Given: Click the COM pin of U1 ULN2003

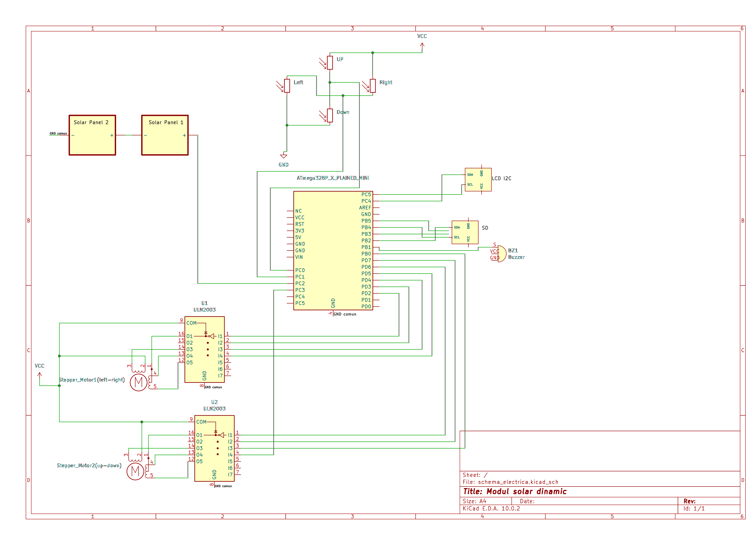Looking at the screenshot, I should click(x=191, y=323).
